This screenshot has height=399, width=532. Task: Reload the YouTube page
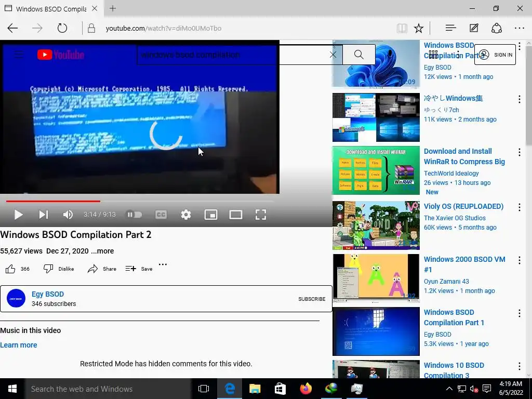pos(62,28)
